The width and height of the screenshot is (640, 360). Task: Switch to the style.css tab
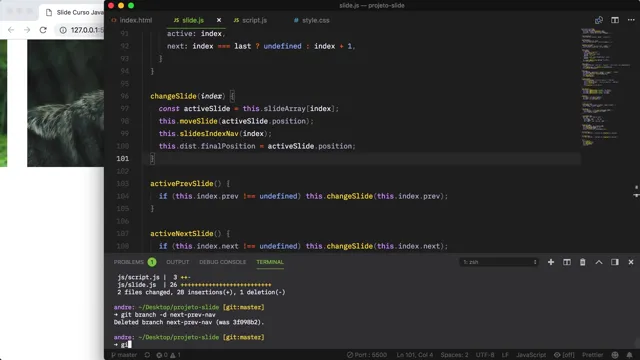click(x=311, y=20)
